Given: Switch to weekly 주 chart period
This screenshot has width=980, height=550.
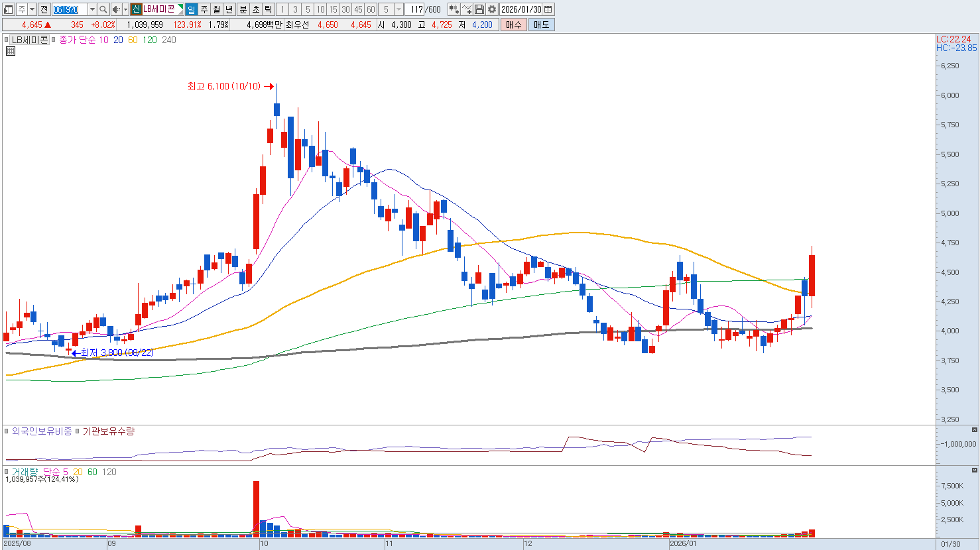Looking at the screenshot, I should click(204, 9).
